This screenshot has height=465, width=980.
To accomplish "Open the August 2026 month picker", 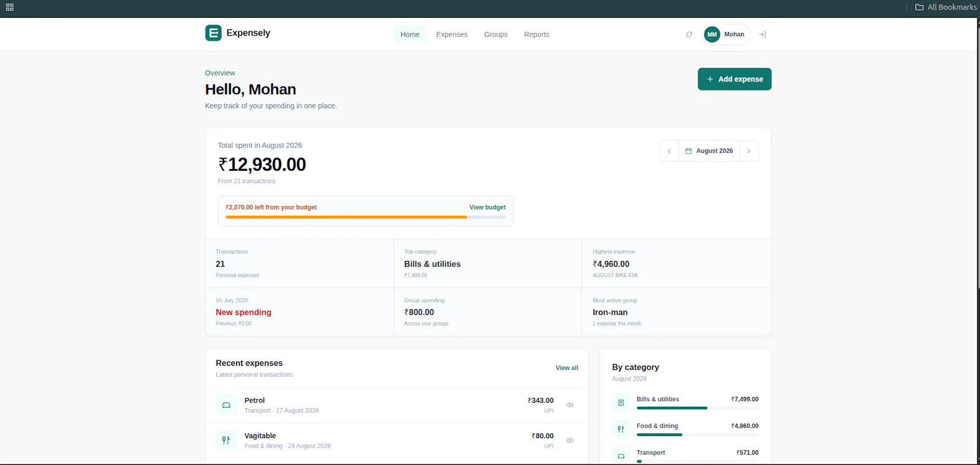I will [x=709, y=151].
